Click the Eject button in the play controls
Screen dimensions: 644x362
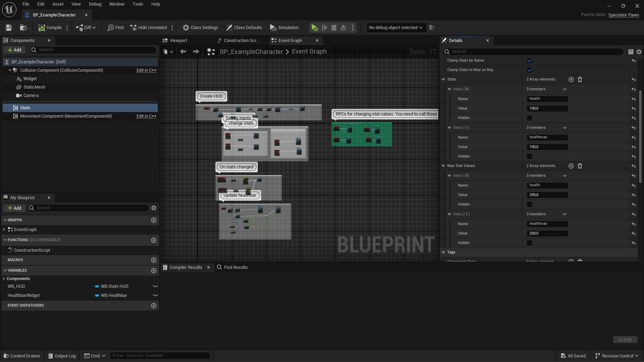pyautogui.click(x=343, y=28)
